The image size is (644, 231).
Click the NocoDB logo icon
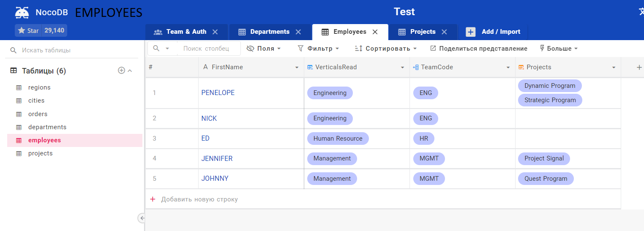[x=22, y=12]
